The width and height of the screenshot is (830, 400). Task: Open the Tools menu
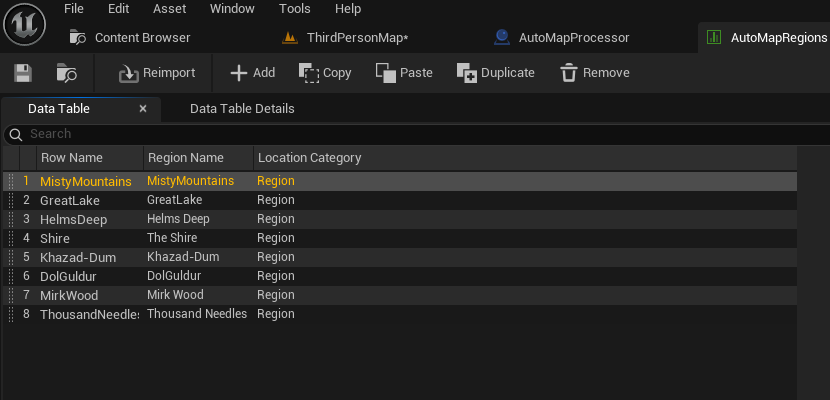point(295,9)
